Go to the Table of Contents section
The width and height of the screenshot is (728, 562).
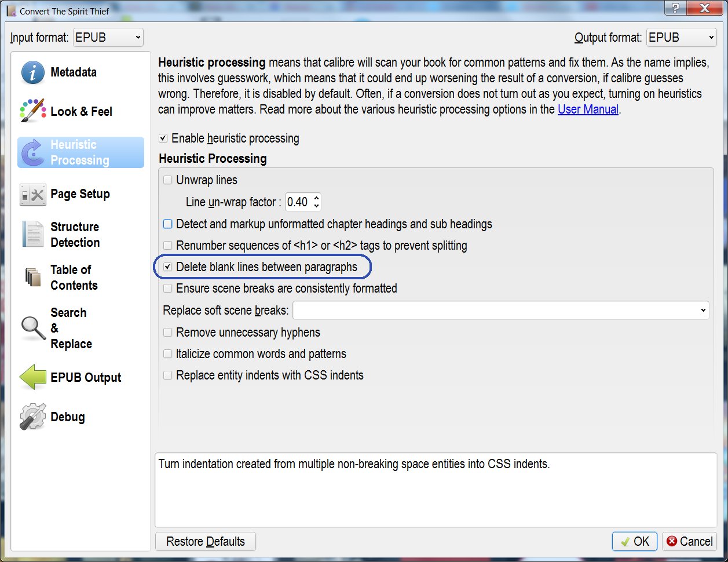coord(81,278)
